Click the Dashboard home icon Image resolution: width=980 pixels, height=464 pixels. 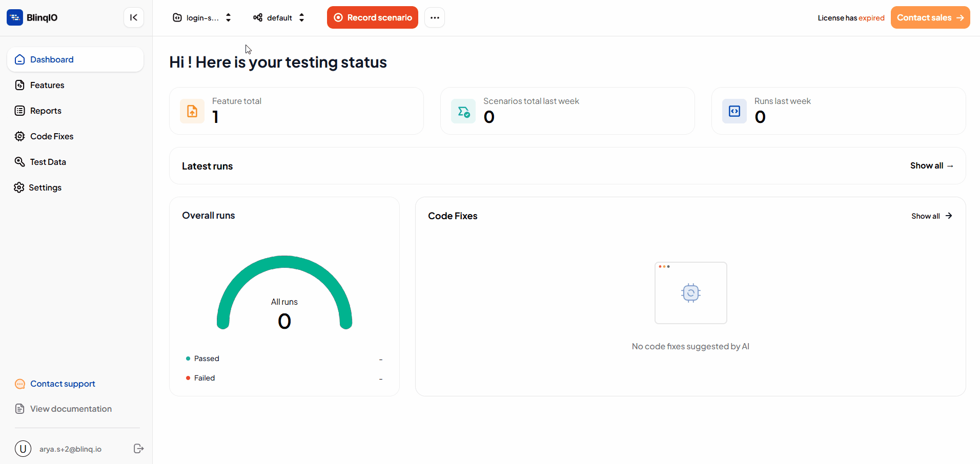(19, 59)
